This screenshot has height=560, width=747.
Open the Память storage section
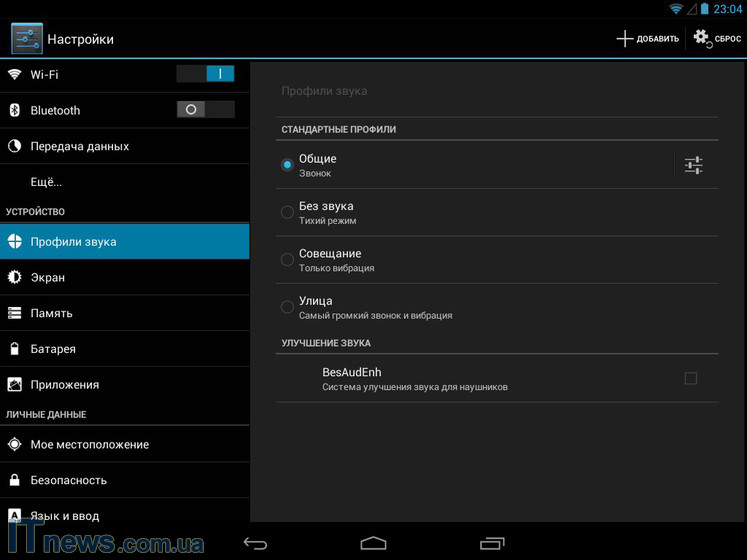[51, 313]
